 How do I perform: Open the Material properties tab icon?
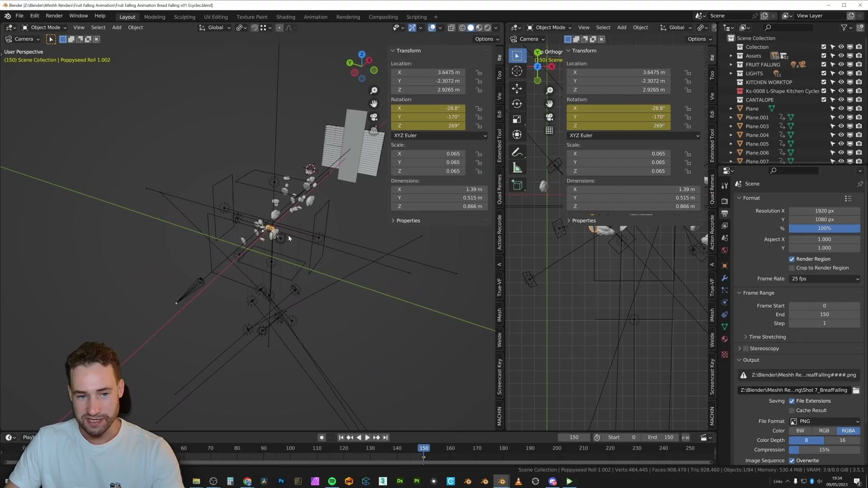725,339
